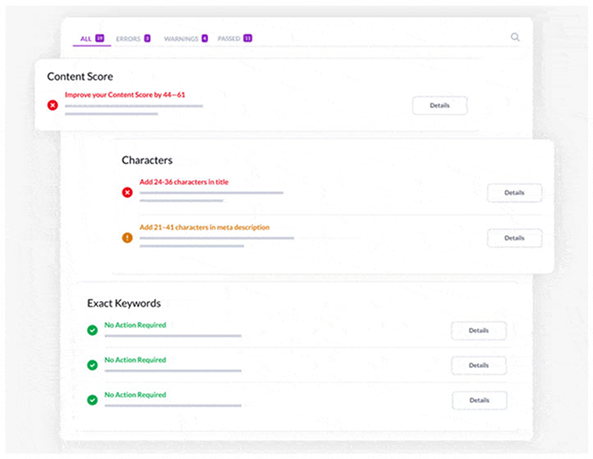Click red error icon beside Content Score message
593x459 pixels.
pos(53,105)
